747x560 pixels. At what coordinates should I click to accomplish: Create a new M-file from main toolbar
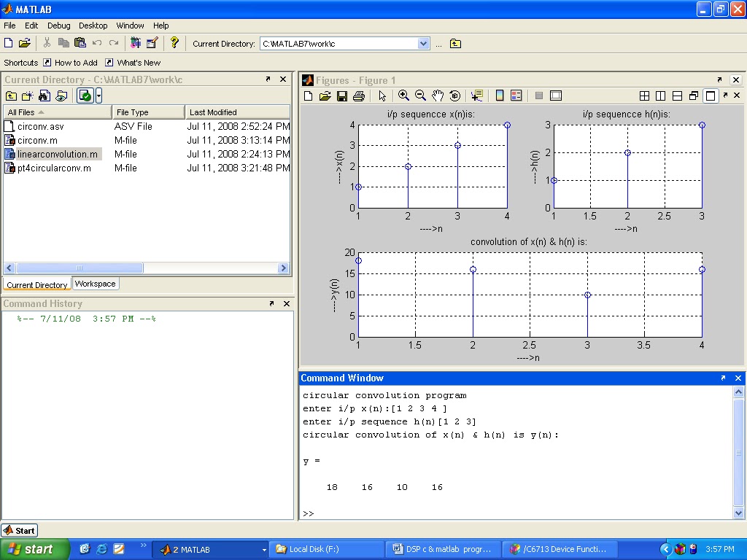tap(9, 43)
